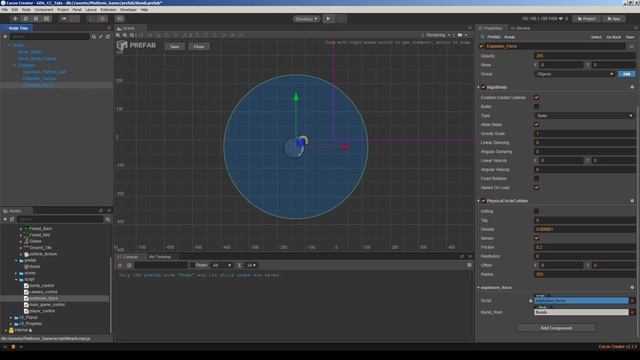Toggle the Fixed Rotation checkbox

[537, 178]
